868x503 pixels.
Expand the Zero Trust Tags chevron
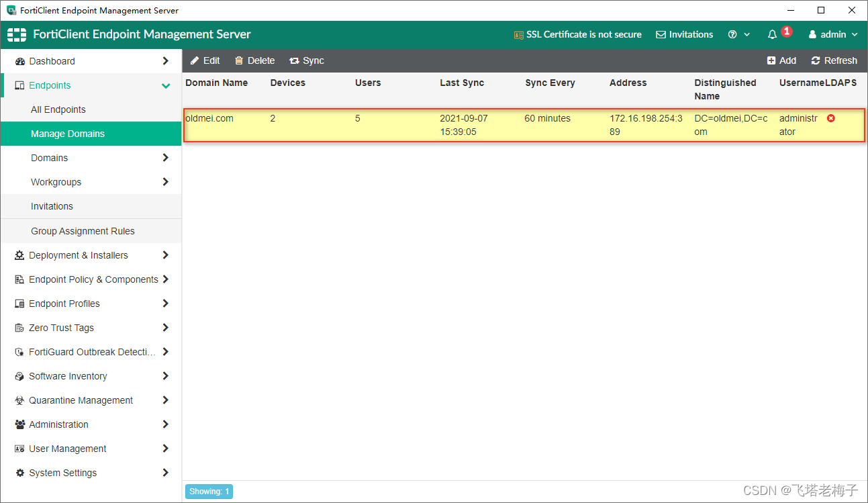click(x=165, y=328)
